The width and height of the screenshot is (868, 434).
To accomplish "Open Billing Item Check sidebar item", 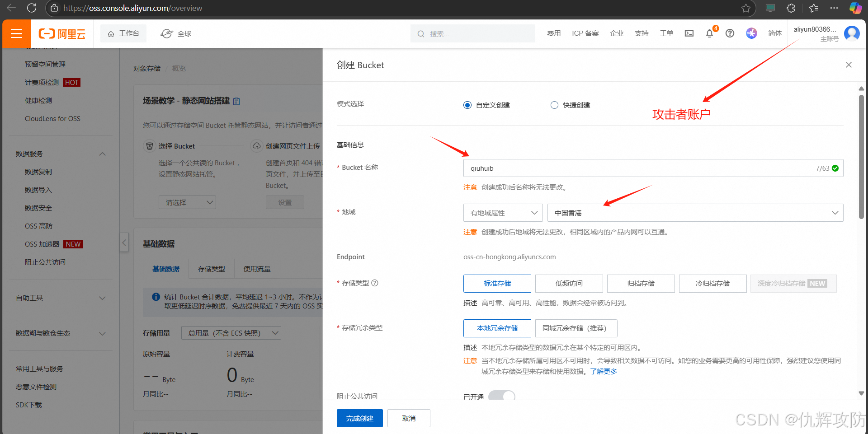I will (42, 82).
